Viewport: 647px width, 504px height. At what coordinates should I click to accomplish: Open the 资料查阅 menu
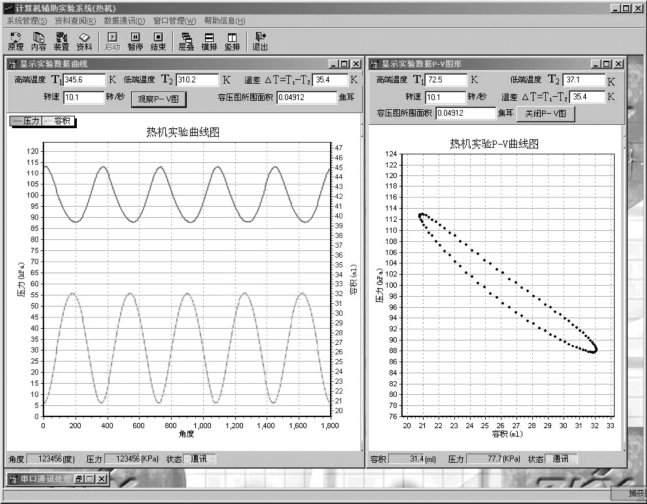tap(75, 20)
